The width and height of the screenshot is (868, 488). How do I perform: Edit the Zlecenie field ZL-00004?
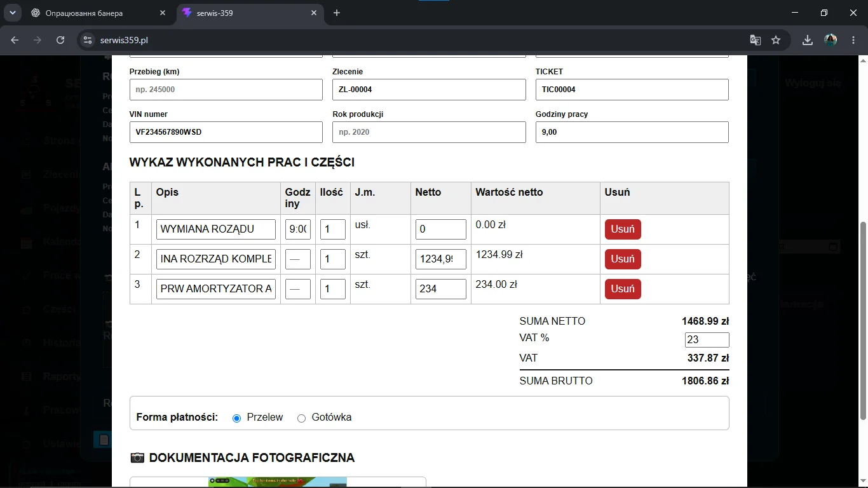[x=429, y=90]
